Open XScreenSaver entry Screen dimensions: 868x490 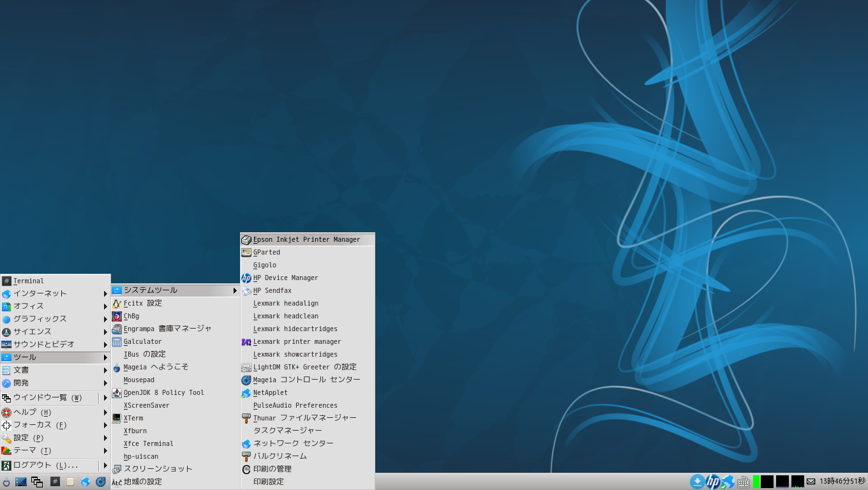coord(176,405)
